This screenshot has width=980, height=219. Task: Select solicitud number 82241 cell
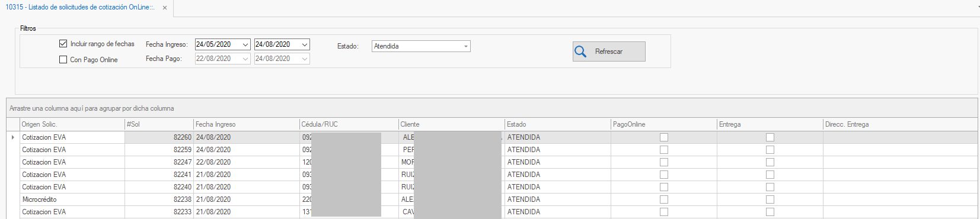coord(159,175)
